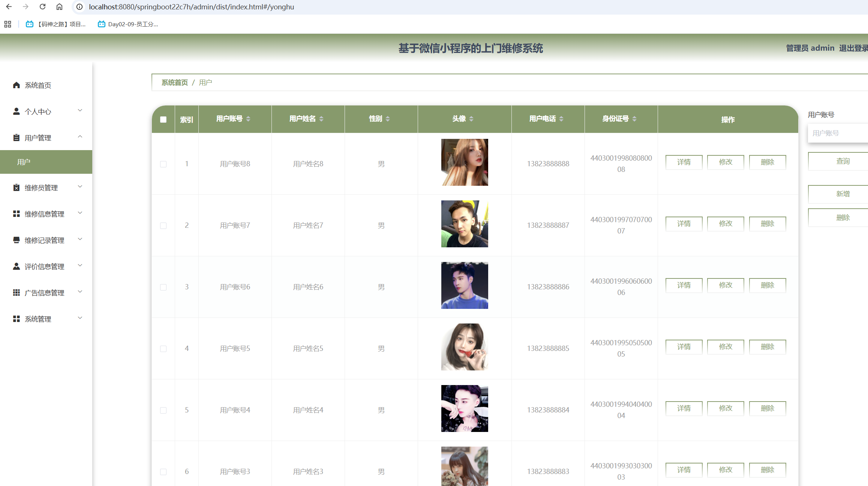This screenshot has width=868, height=486.
Task: Check the row for 用户账号8
Action: (163, 164)
